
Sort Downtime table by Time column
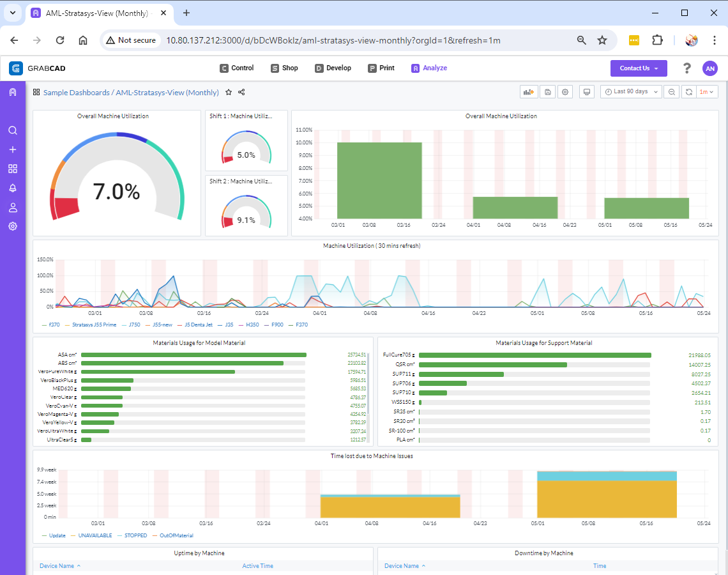tap(600, 565)
